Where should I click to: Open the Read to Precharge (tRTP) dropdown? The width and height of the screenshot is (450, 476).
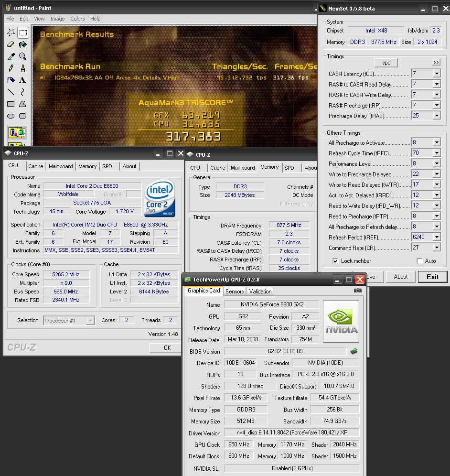[x=436, y=216]
